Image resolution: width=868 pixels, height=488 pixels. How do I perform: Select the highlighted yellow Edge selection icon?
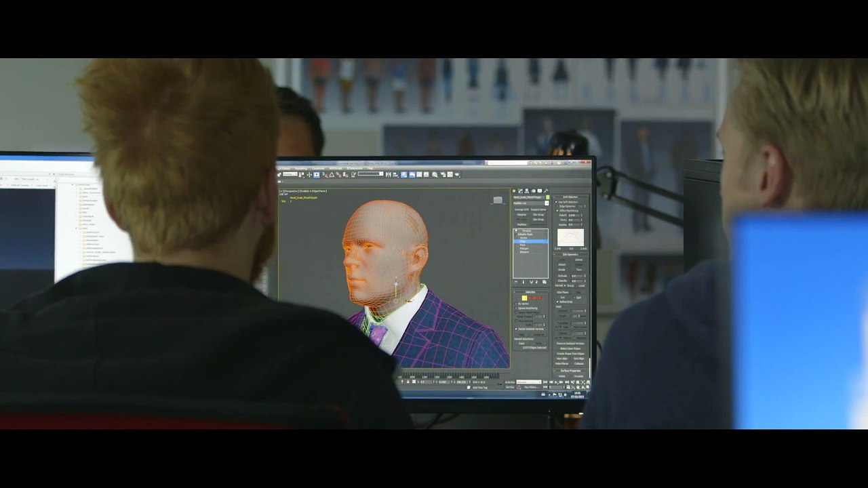(x=524, y=298)
